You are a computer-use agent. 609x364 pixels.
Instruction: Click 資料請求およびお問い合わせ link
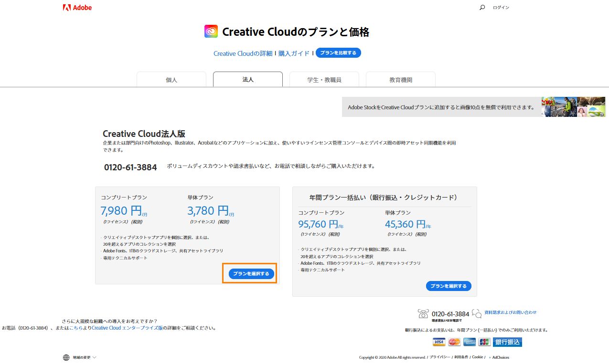point(511,312)
